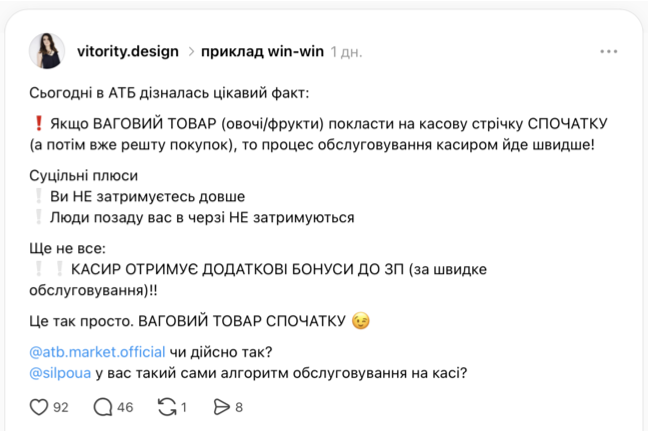Viewport: 649px width, 431px height.
Task: Repost using the circular arrows icon
Action: click(168, 407)
